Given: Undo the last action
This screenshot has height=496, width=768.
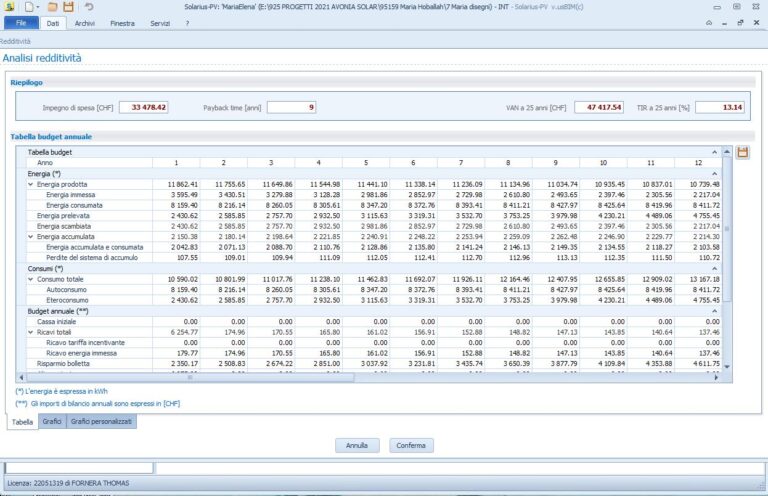Looking at the screenshot, I should click(89, 7).
